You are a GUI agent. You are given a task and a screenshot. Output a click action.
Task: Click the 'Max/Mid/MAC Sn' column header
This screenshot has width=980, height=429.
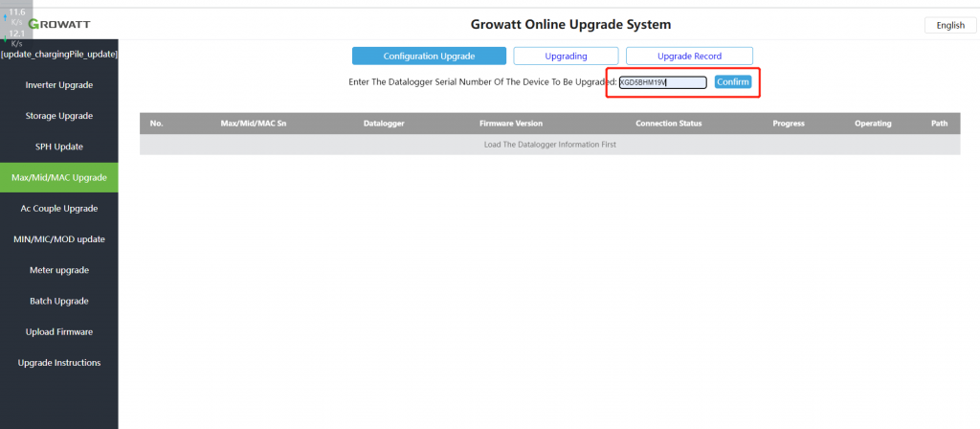click(x=253, y=124)
